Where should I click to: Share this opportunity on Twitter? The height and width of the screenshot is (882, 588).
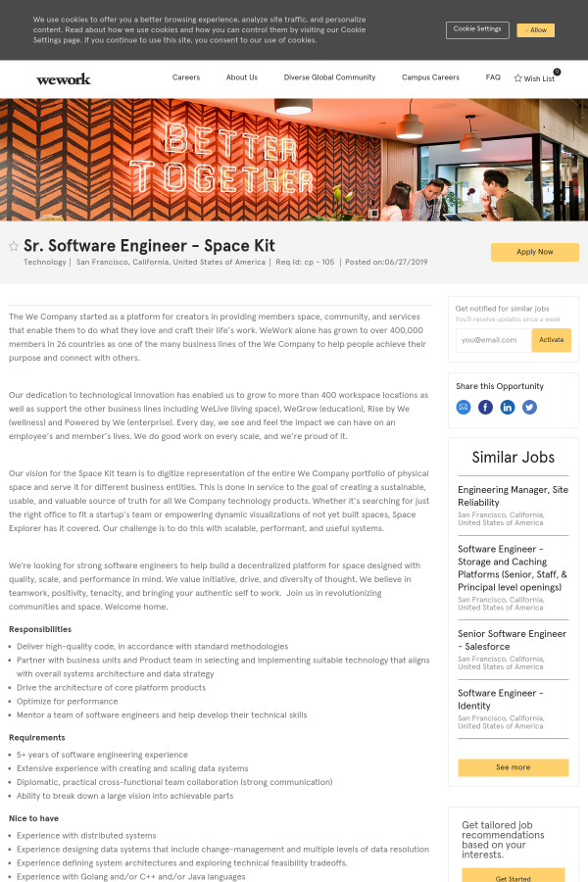pos(529,407)
